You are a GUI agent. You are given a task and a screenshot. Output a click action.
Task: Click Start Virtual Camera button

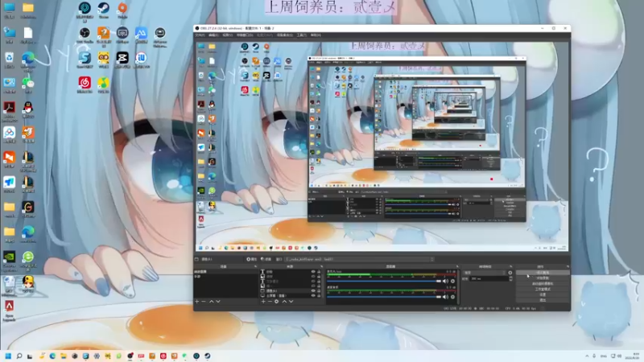click(x=542, y=284)
